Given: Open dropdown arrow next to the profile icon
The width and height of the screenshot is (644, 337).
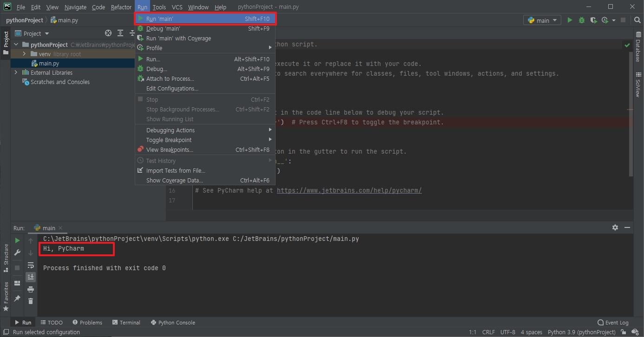Looking at the screenshot, I should (613, 20).
